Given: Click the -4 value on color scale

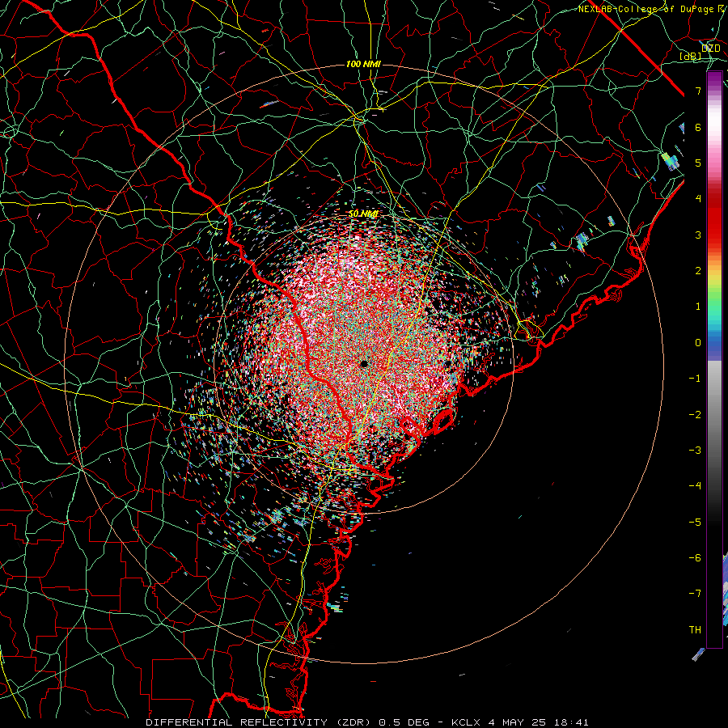Looking at the screenshot, I should point(695,486).
